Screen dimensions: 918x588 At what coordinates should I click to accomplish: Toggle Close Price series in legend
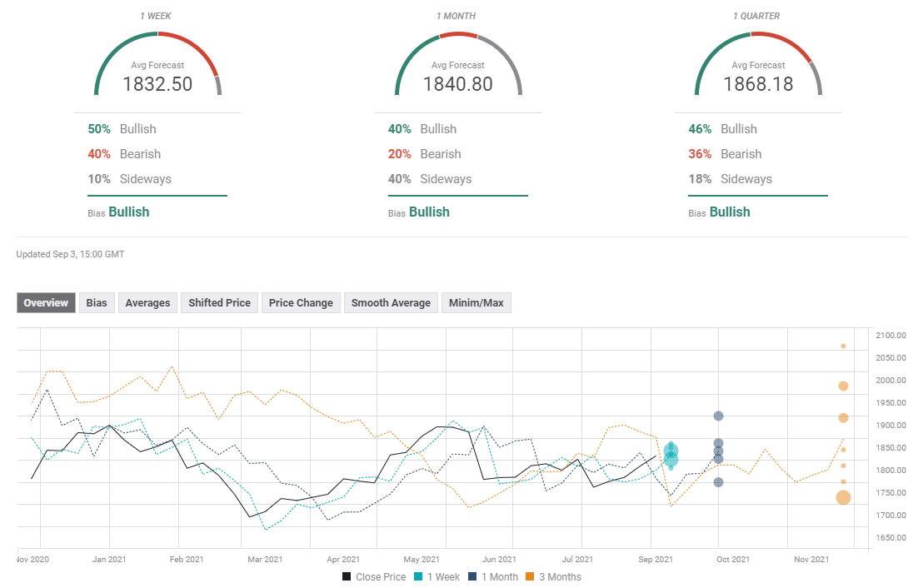click(374, 576)
